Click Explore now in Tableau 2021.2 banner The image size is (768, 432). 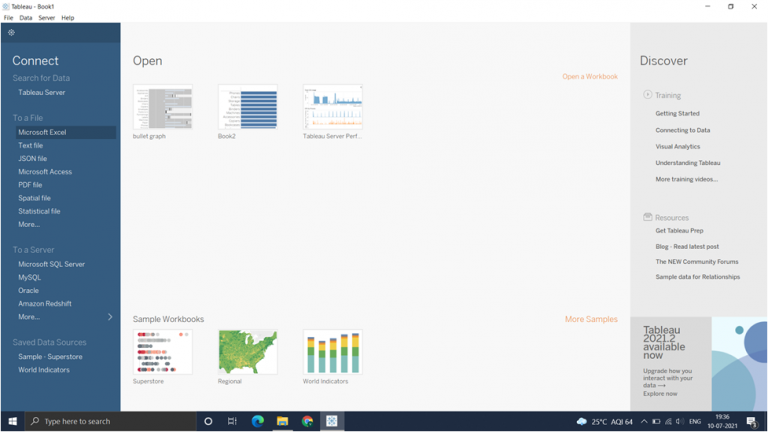tap(660, 394)
